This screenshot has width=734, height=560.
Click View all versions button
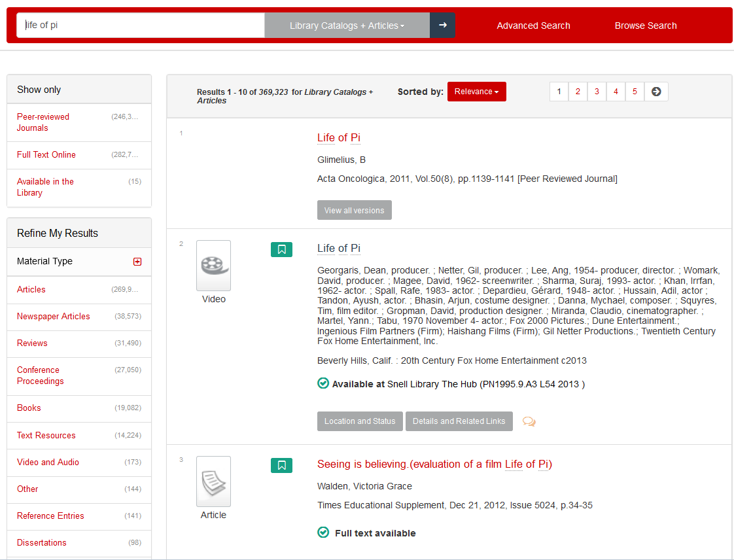tap(355, 210)
